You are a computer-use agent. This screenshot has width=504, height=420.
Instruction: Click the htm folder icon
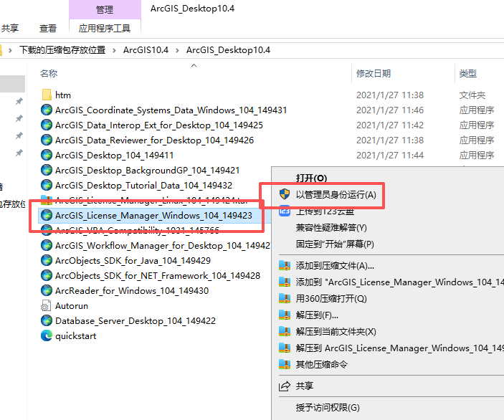(47, 95)
